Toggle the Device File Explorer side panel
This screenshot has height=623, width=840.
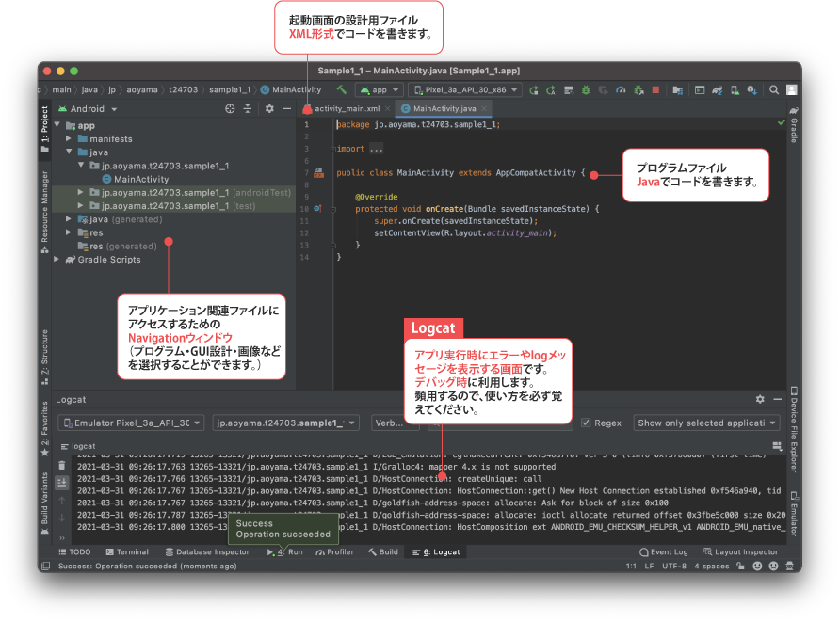coord(794,429)
